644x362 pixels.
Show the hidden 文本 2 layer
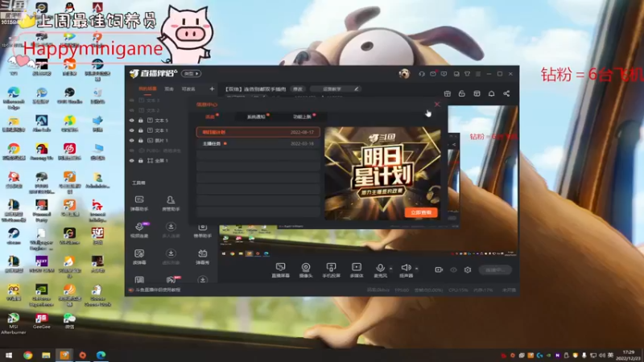tap(131, 110)
